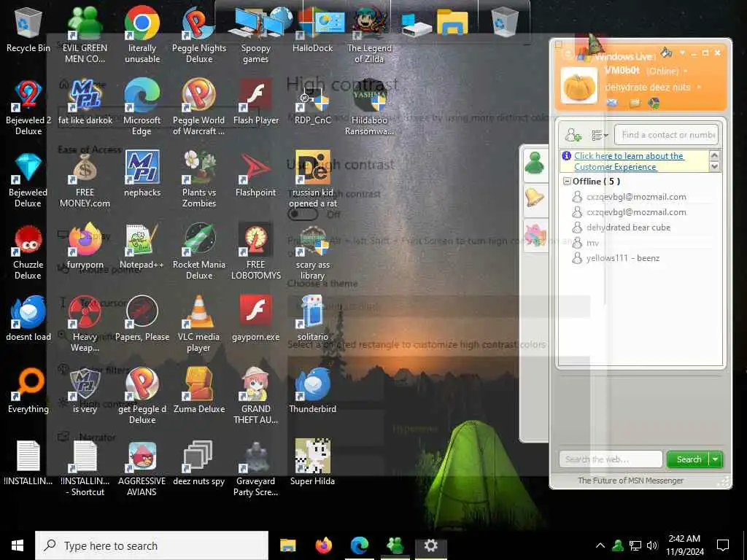The image size is (747, 560).
Task: Click the taskbar clock showing 2:42 AM
Action: pos(684,545)
